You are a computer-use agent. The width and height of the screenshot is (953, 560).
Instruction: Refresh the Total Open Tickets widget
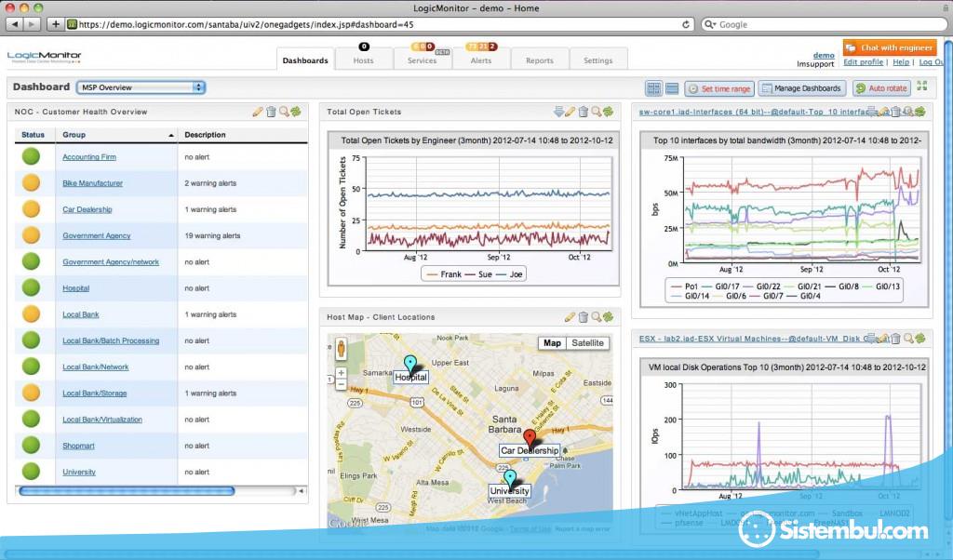coord(609,112)
